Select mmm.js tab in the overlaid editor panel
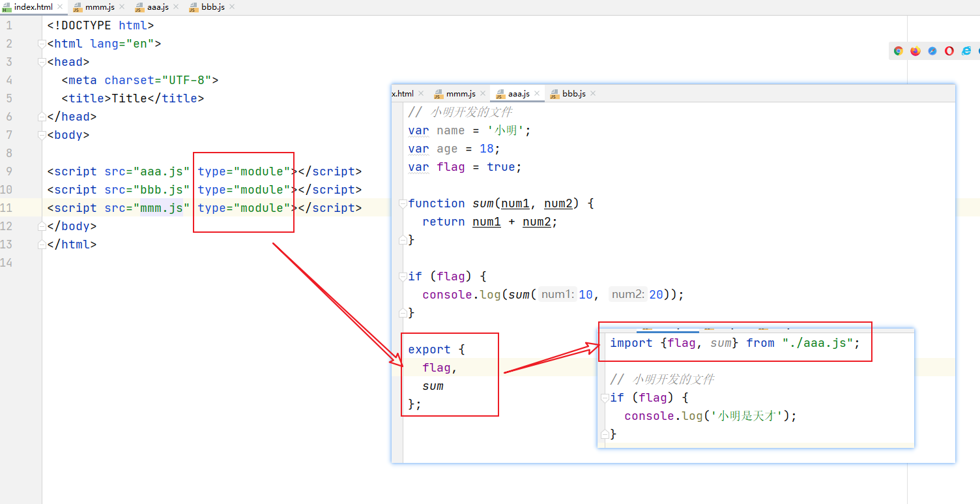 tap(461, 94)
